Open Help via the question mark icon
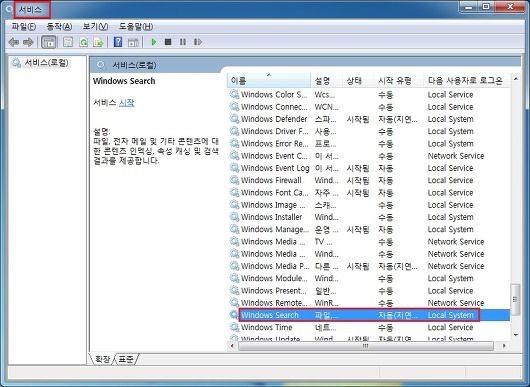The height and width of the screenshot is (387, 530). coord(118,42)
